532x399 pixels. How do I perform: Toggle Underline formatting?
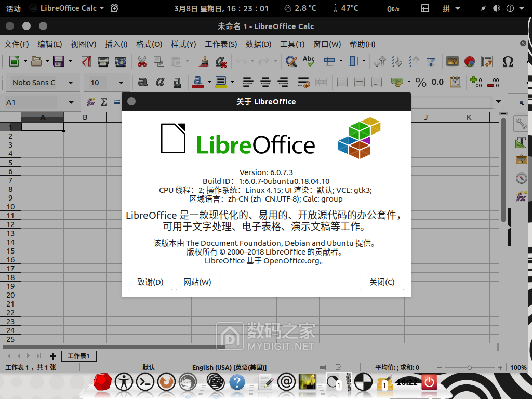point(177,82)
